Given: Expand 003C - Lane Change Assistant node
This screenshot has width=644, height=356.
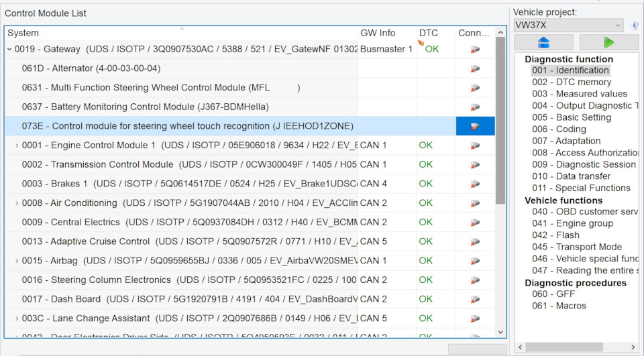Looking at the screenshot, I should tap(17, 318).
